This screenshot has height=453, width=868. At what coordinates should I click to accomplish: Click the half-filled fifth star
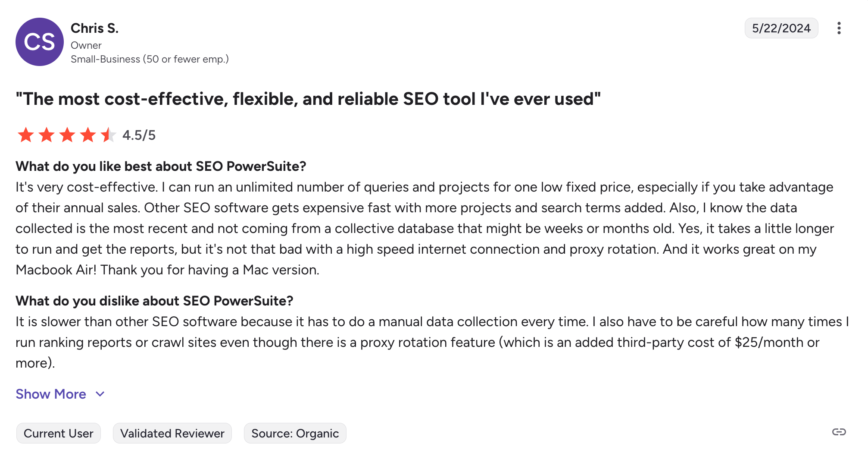pos(108,135)
